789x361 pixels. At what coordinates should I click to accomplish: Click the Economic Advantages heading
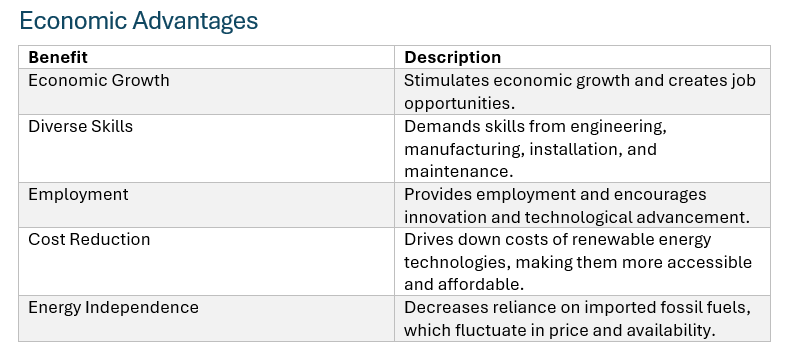[138, 21]
